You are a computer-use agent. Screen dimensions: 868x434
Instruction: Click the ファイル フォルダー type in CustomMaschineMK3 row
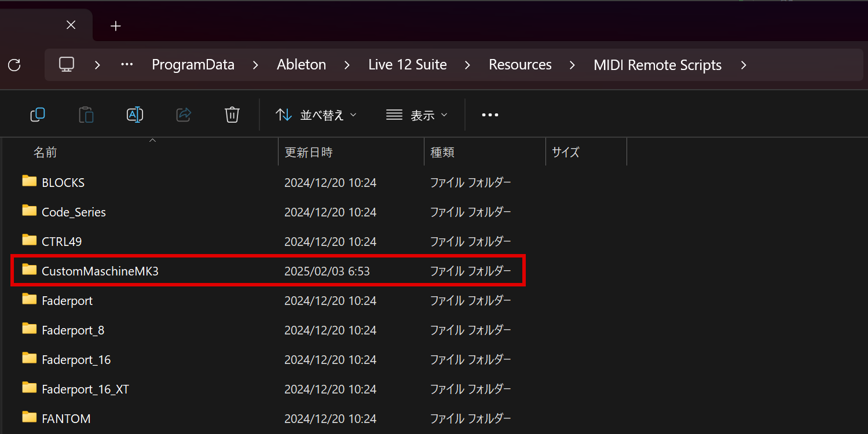[470, 271]
